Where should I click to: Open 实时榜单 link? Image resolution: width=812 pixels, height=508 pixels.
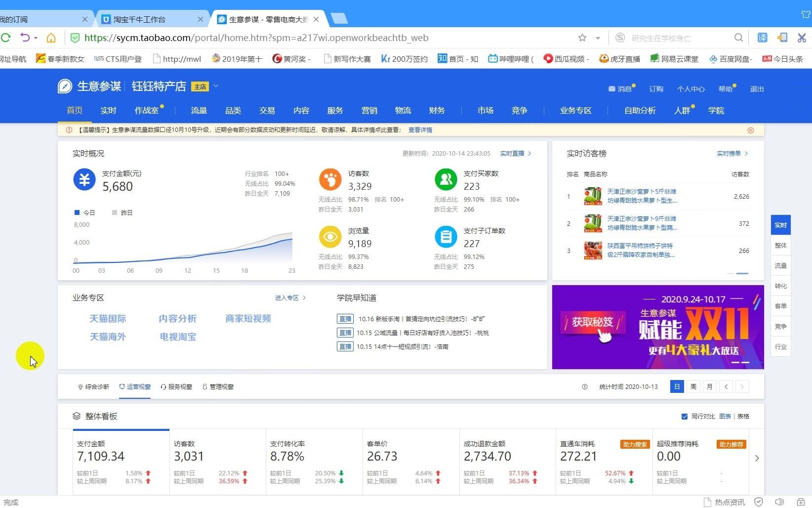[732, 154]
